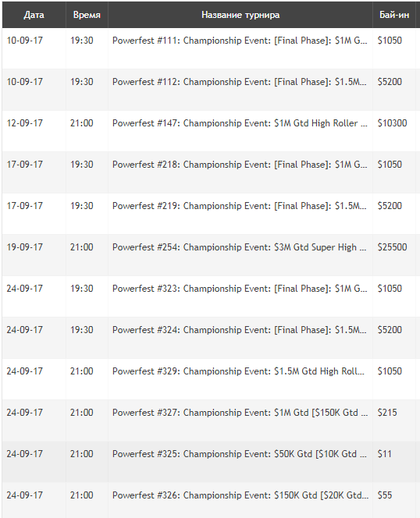The width and height of the screenshot is (420, 518).
Task: Click the Бай-ин column header
Action: coord(394,15)
